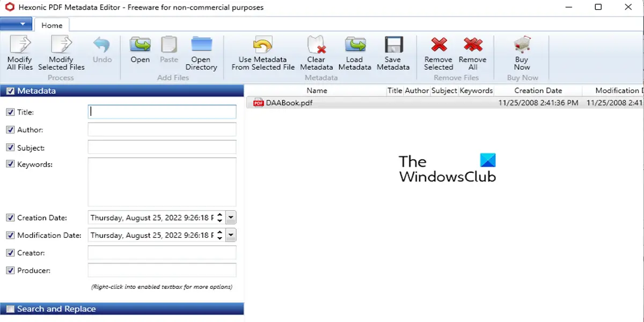
Task: Toggle the Metadata section checkbox
Action: pyautogui.click(x=10, y=91)
